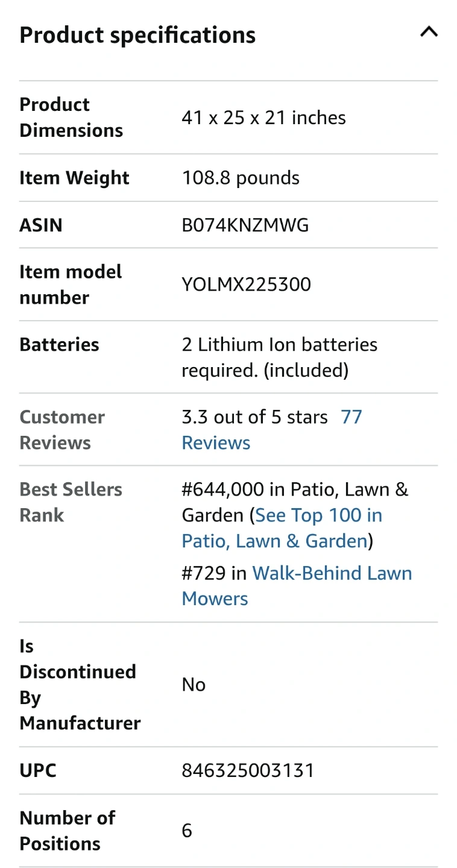Tap the Batteries description text

(280, 357)
